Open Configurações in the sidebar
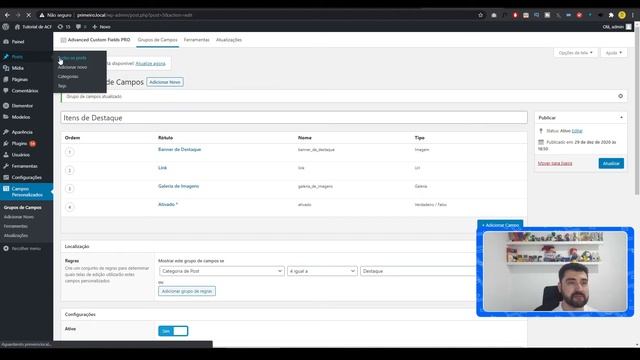640x360 pixels. point(26,178)
